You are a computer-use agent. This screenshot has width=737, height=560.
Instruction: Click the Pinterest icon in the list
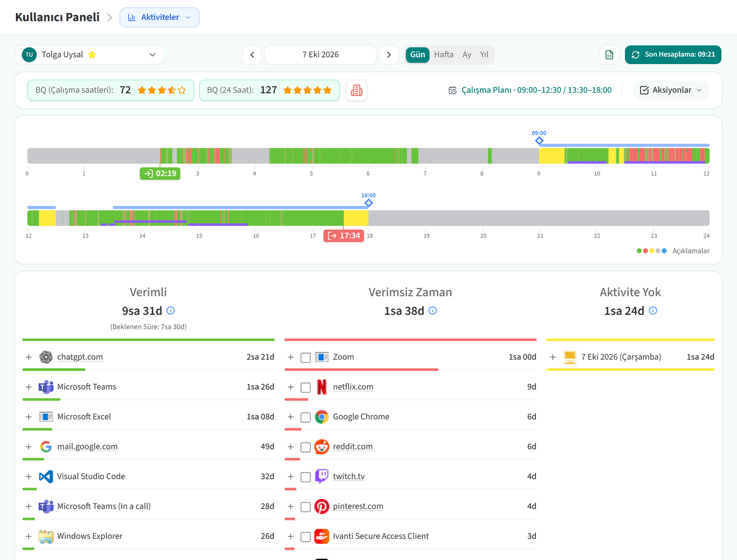click(322, 506)
